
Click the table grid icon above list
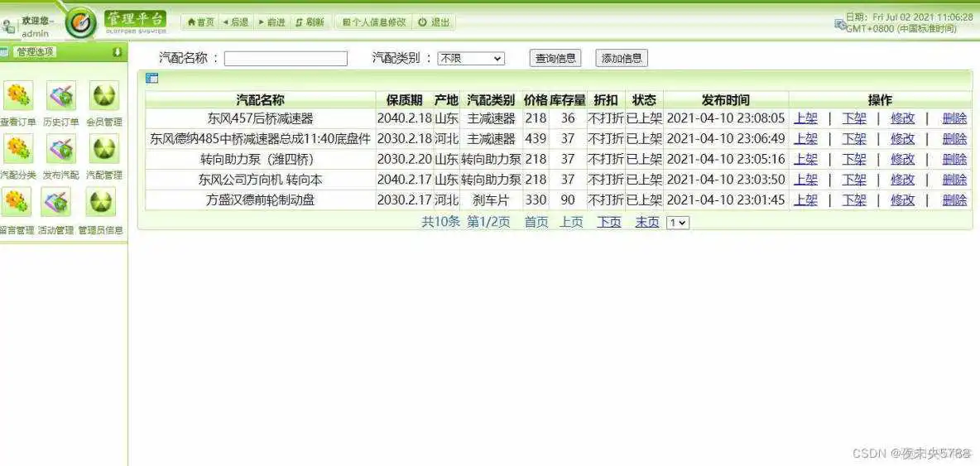(x=151, y=78)
